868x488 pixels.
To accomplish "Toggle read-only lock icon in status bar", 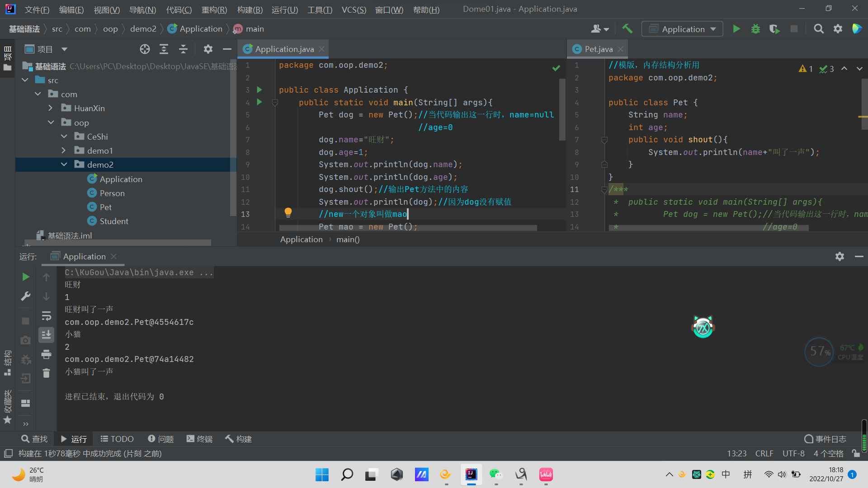I will [x=855, y=453].
